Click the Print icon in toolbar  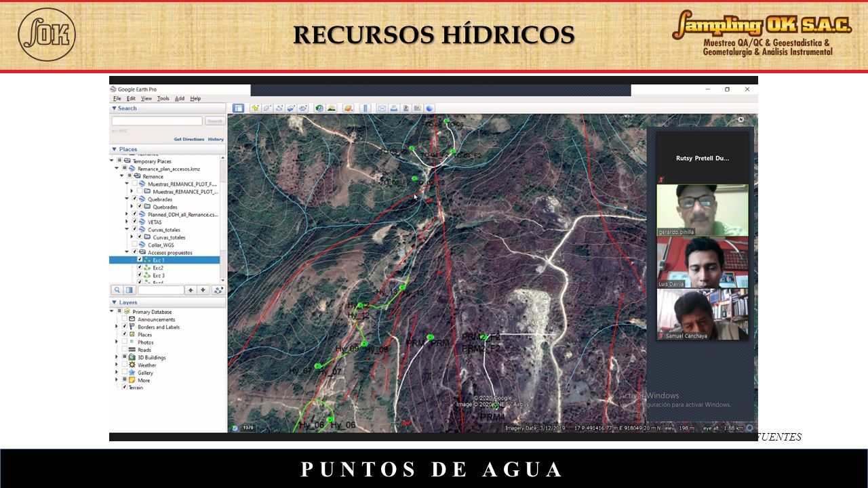394,108
